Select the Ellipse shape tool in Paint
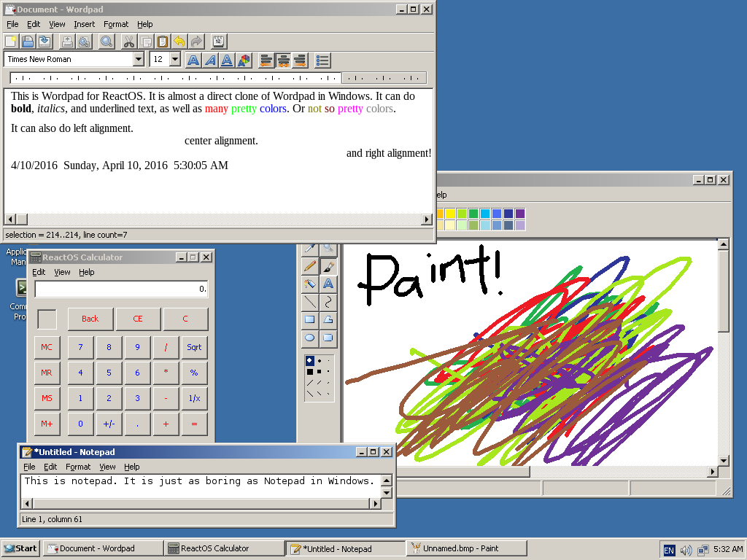The height and width of the screenshot is (560, 747). [x=309, y=338]
